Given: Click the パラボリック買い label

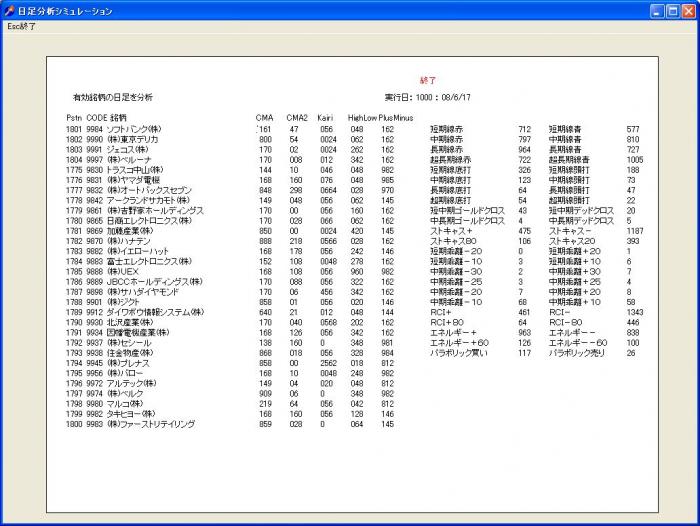Looking at the screenshot, I should click(459, 353).
